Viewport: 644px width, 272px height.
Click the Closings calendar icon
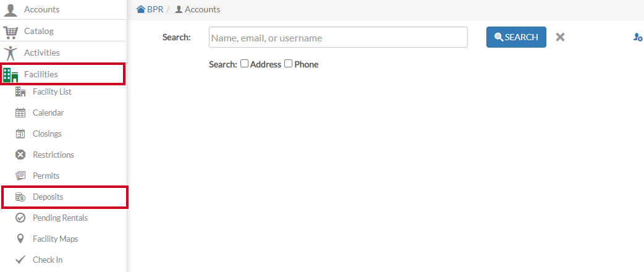coord(20,134)
